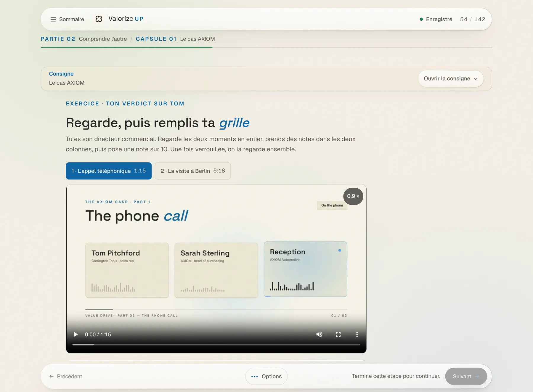This screenshot has width=533, height=392.
Task: Click the Suivant button
Action: (466, 376)
